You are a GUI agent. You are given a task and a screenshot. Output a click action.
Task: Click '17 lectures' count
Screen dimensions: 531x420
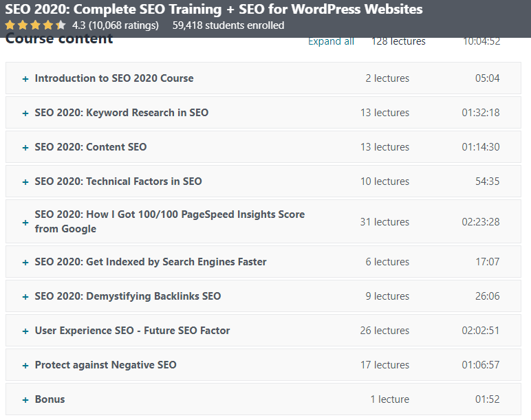[384, 365]
